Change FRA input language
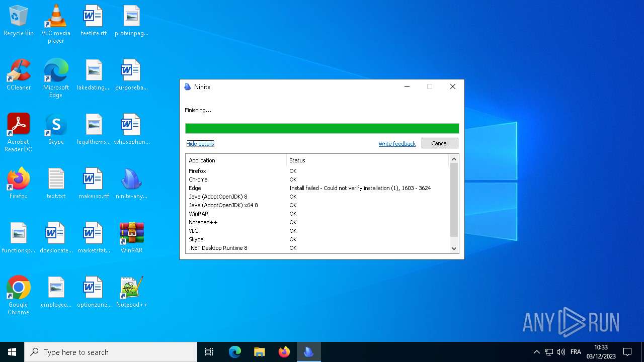Viewport: 644px width, 362px height. tap(576, 352)
